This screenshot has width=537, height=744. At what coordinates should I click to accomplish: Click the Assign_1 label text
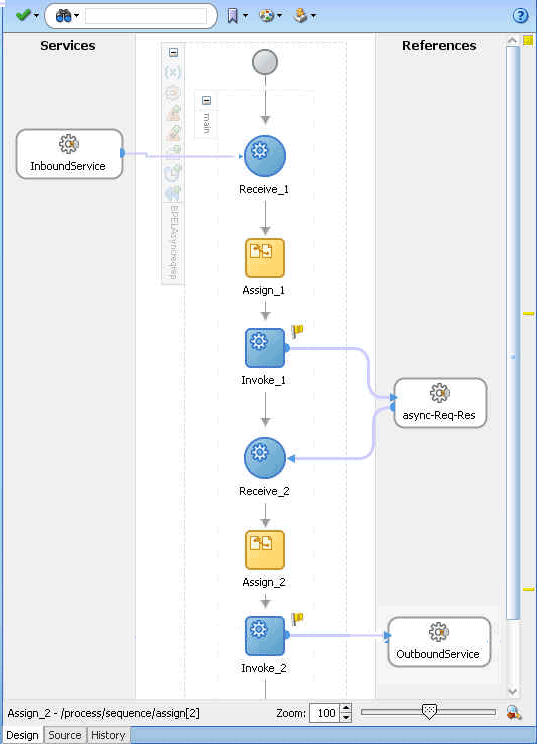click(x=263, y=290)
